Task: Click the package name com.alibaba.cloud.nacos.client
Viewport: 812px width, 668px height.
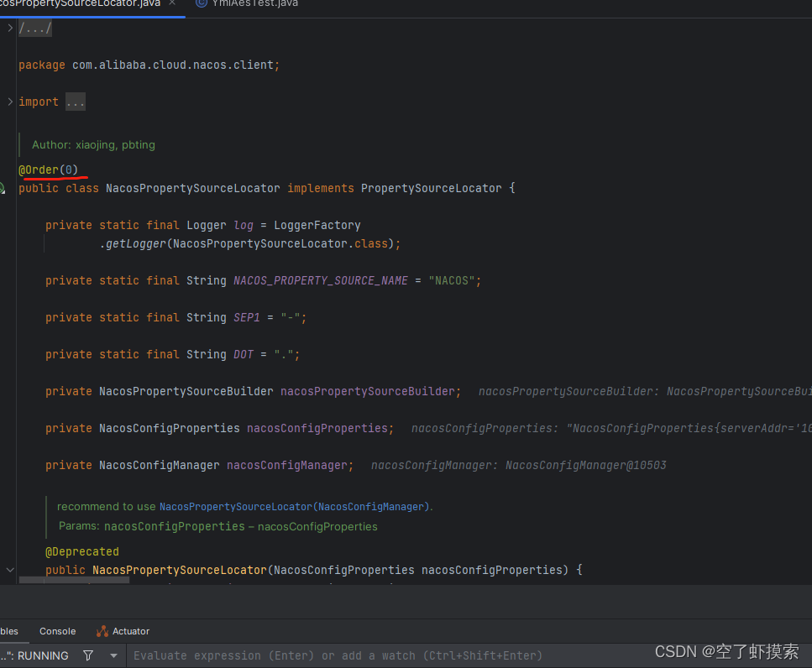Action: (x=172, y=65)
